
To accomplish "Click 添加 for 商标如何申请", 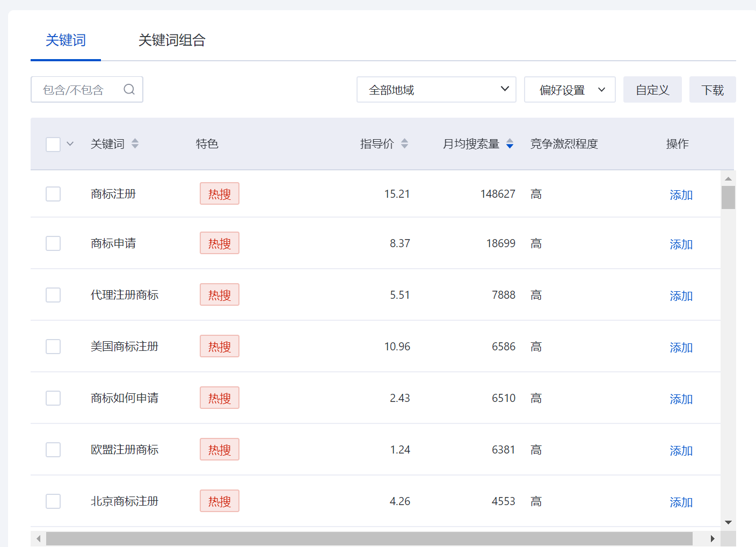I will [681, 399].
